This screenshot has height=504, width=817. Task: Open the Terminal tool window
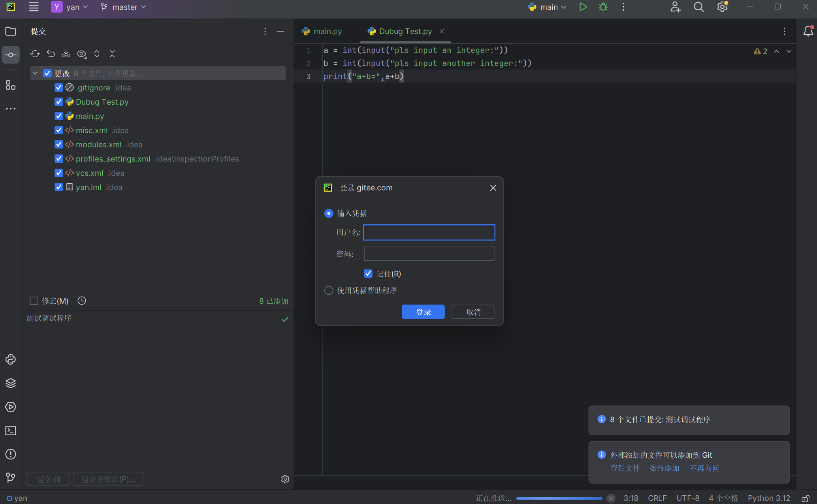tap(11, 431)
